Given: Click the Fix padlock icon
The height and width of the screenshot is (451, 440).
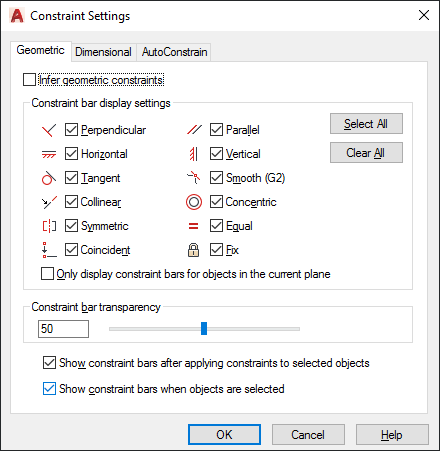Looking at the screenshot, I should tap(194, 250).
